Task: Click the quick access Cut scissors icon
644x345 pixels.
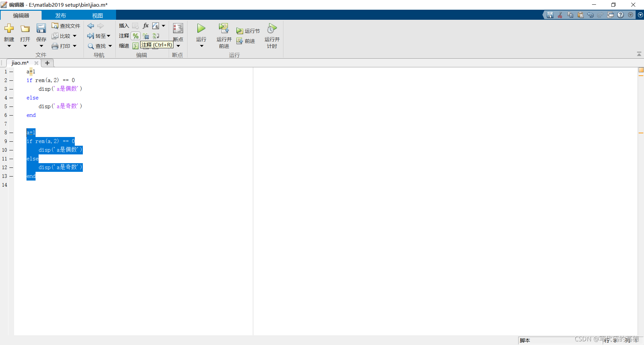Action: (x=560, y=15)
